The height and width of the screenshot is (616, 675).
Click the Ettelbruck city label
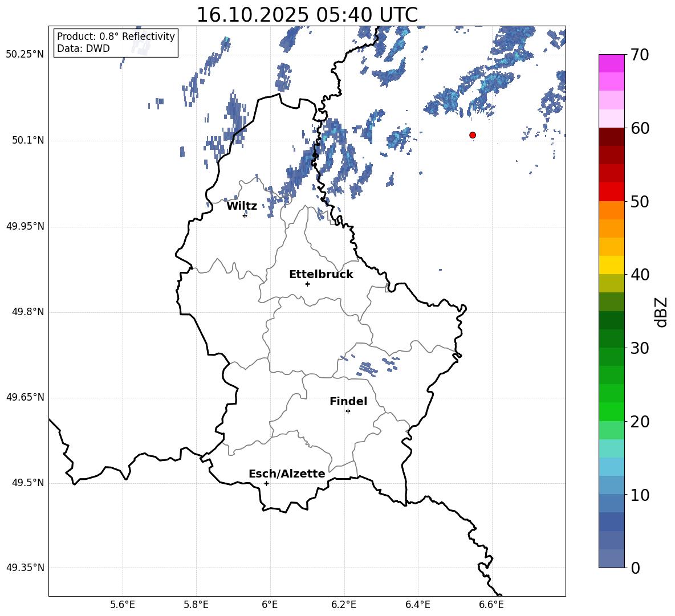[321, 275]
